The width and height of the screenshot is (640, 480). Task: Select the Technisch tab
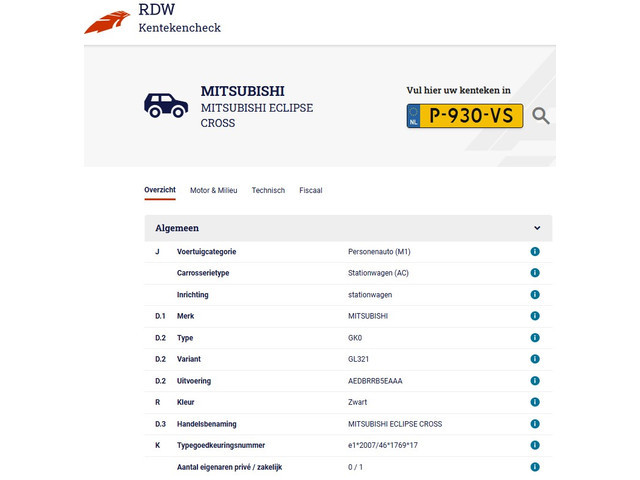(268, 190)
